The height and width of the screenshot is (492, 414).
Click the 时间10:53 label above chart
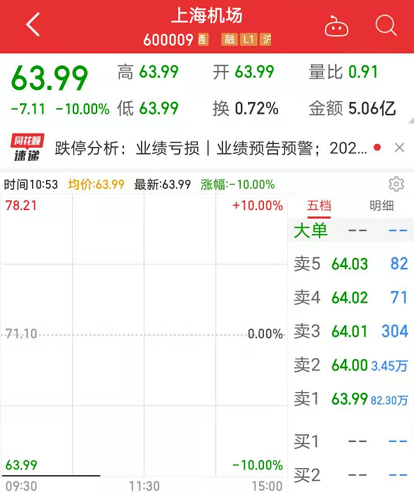(x=31, y=184)
